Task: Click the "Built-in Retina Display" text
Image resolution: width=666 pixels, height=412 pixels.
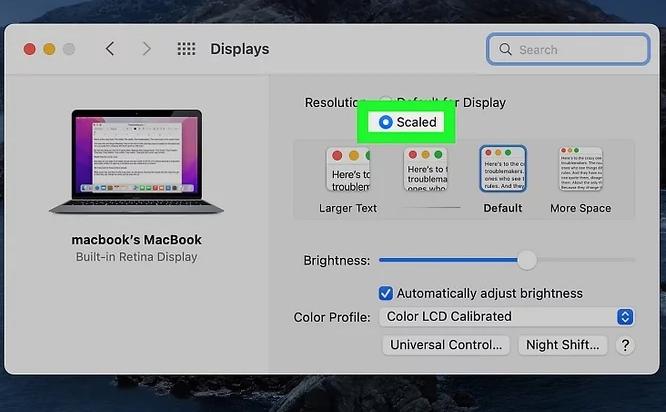Action: (x=136, y=257)
